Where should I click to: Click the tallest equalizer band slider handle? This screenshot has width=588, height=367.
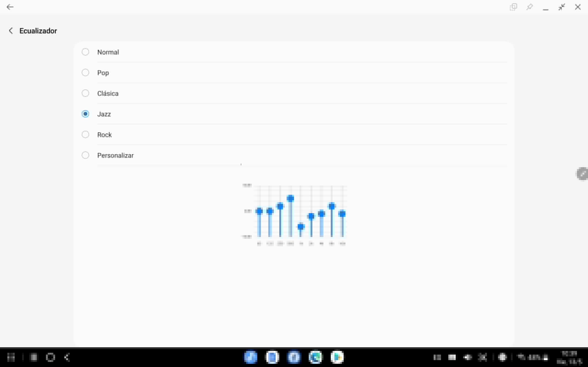point(290,199)
